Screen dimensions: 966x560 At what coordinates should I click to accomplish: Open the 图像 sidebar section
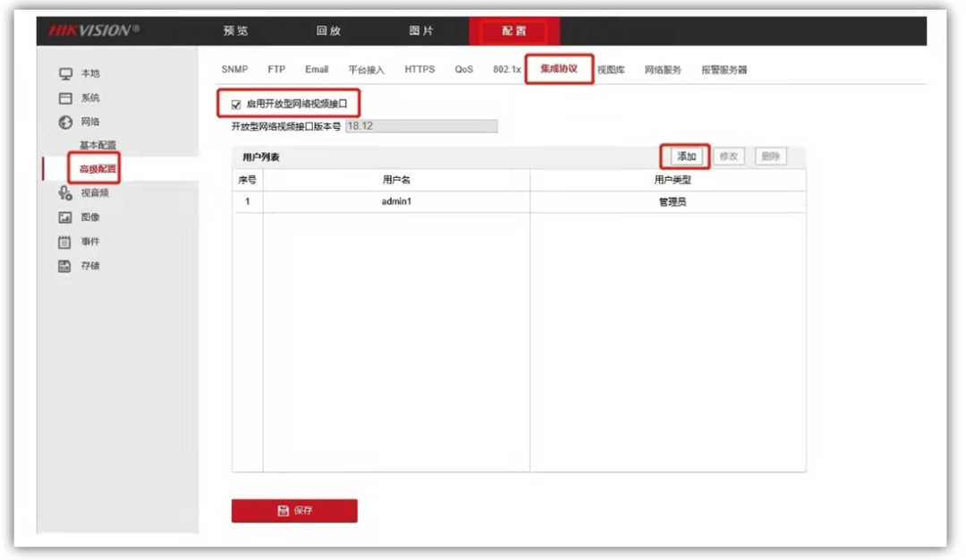90,216
